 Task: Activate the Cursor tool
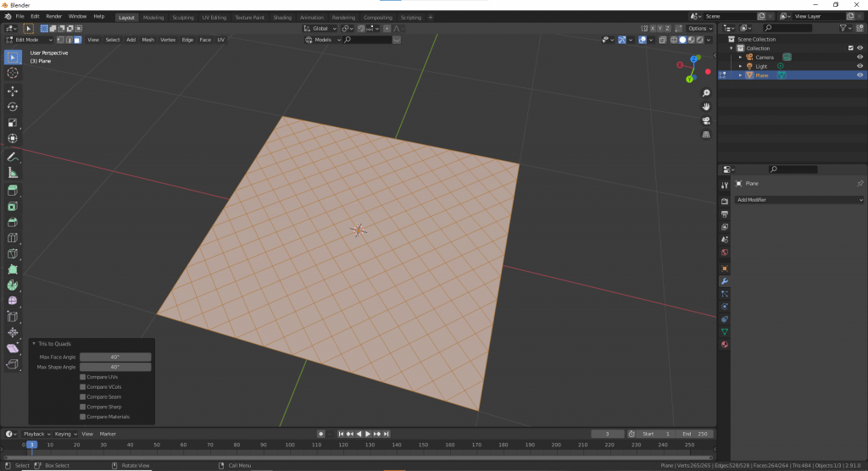pyautogui.click(x=13, y=73)
